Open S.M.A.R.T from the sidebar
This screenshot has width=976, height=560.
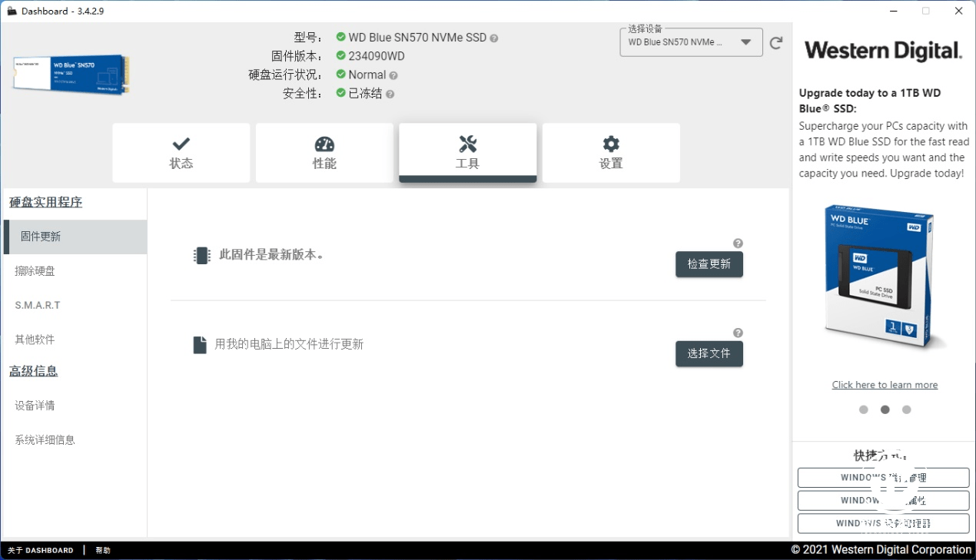pyautogui.click(x=35, y=305)
